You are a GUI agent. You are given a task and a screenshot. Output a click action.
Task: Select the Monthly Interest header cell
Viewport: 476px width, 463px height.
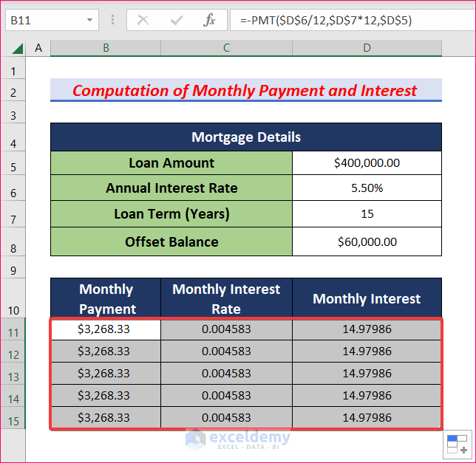coord(367,298)
